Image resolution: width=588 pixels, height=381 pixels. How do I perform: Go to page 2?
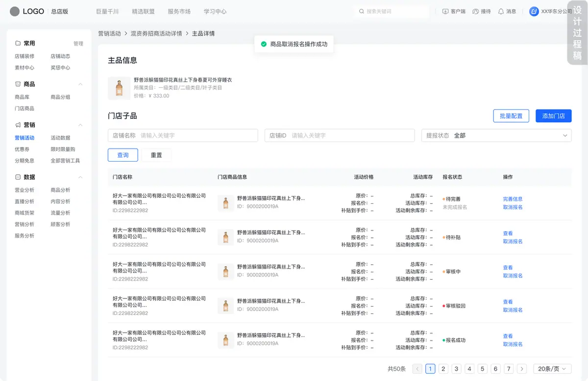point(443,369)
